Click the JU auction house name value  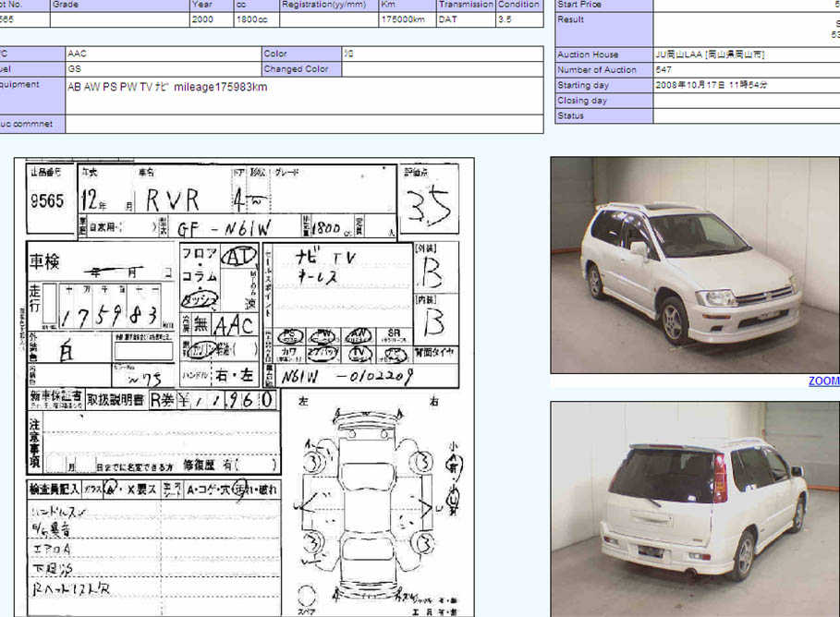[x=747, y=54]
